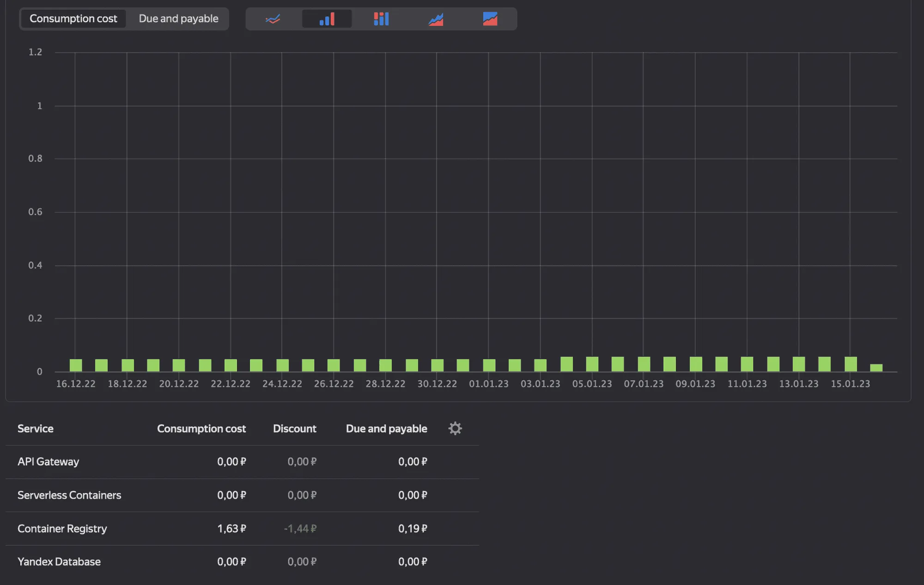The height and width of the screenshot is (585, 924).
Task: Click the green bar for 05.01.23
Action: [x=592, y=364]
